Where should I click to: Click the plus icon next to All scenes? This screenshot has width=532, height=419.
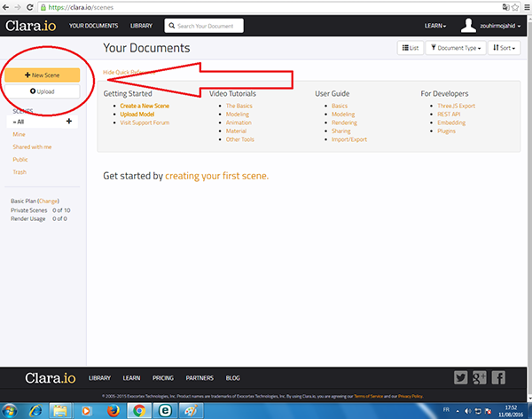tap(69, 121)
